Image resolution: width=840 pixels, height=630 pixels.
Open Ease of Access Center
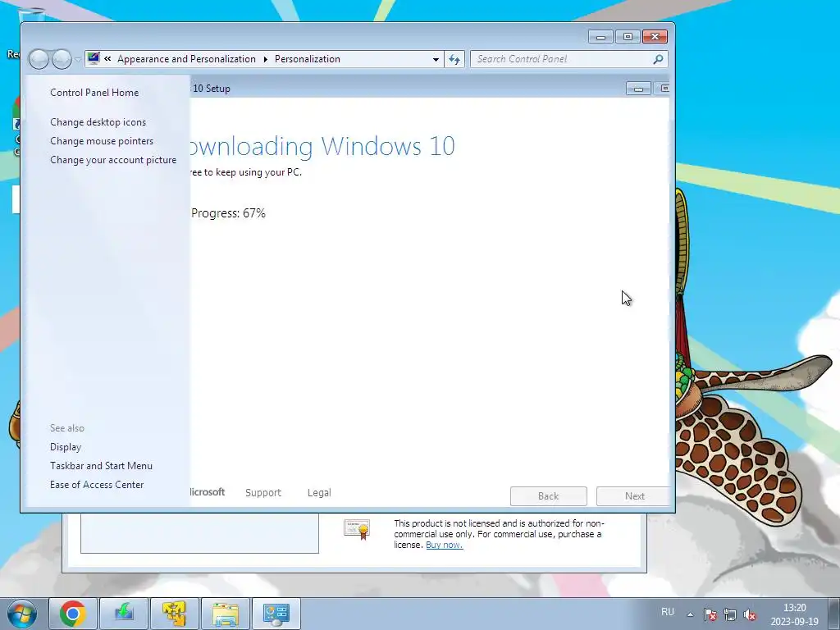pyautogui.click(x=97, y=484)
